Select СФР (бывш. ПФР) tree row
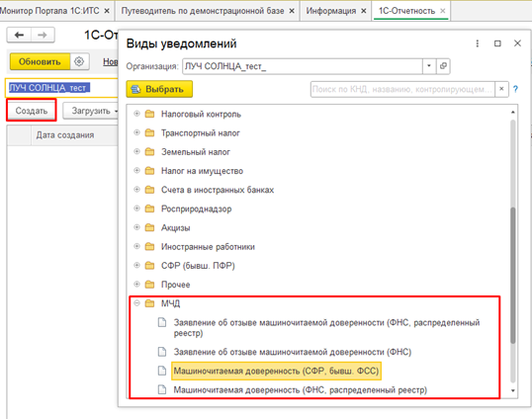This screenshot has height=419, width=532. [x=198, y=266]
